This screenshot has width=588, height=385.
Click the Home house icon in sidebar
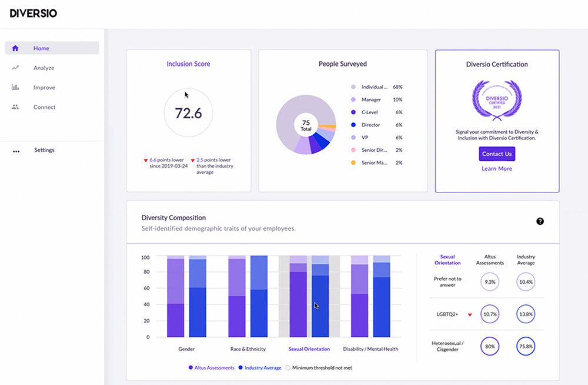pyautogui.click(x=15, y=48)
